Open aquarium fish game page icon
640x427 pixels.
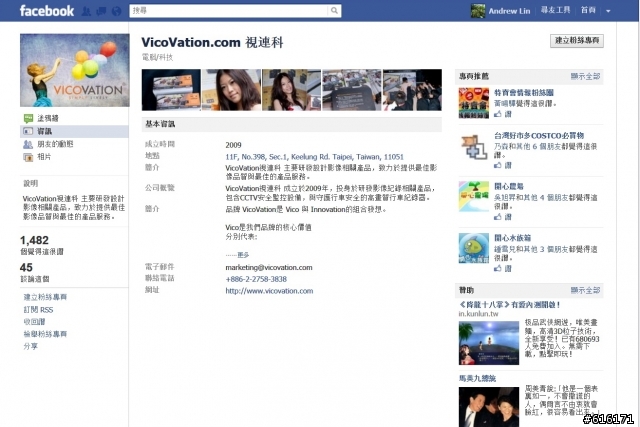pos(473,248)
